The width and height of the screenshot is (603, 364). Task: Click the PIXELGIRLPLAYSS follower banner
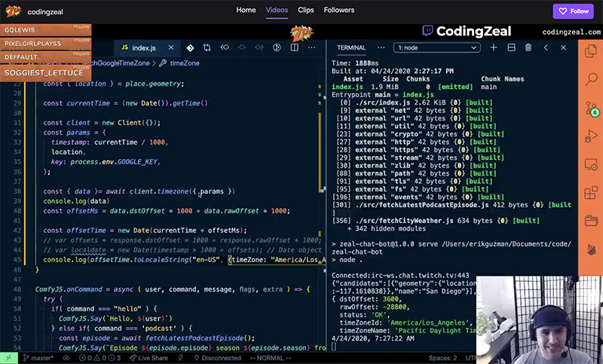45,44
